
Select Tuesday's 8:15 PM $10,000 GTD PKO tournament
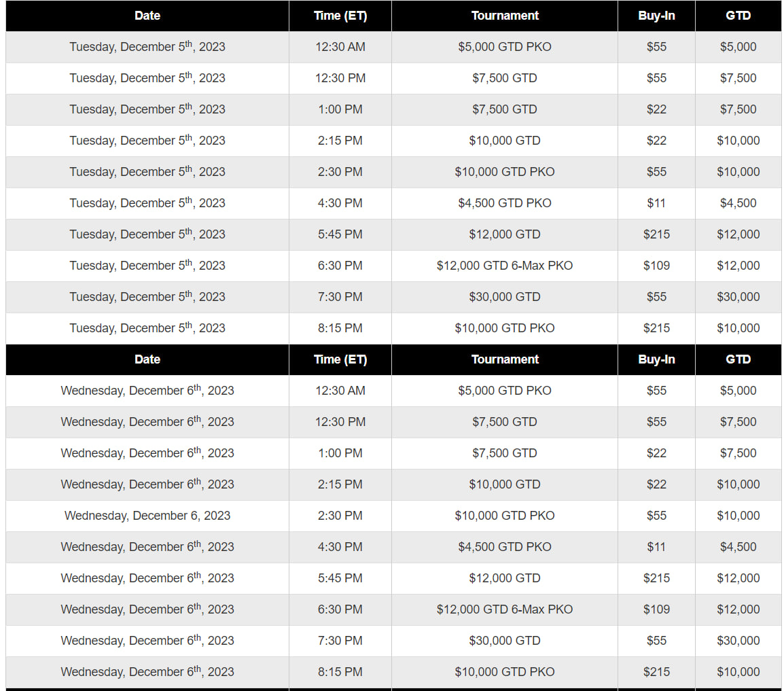[x=505, y=328]
